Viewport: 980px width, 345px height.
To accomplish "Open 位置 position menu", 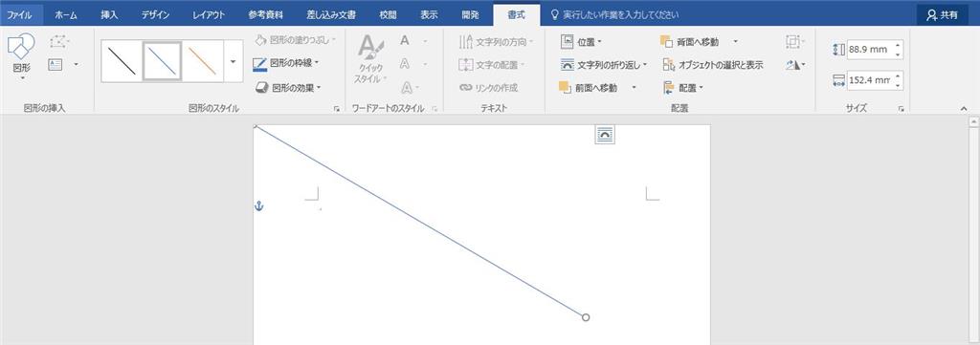I will pos(581,42).
